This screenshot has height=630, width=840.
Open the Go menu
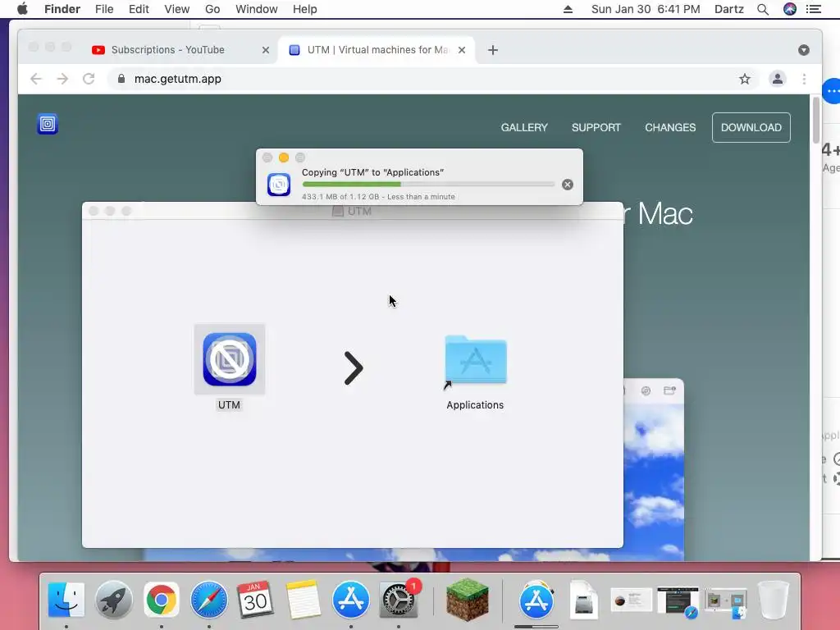212,9
